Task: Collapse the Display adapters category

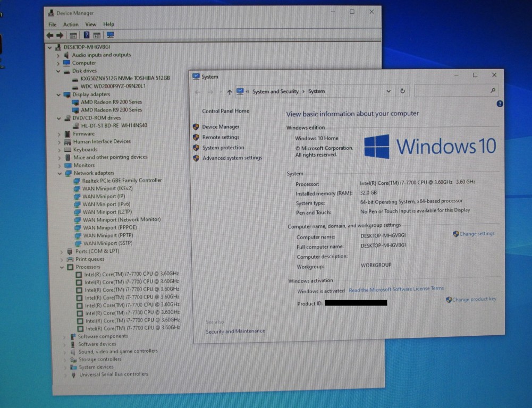Action: point(58,95)
